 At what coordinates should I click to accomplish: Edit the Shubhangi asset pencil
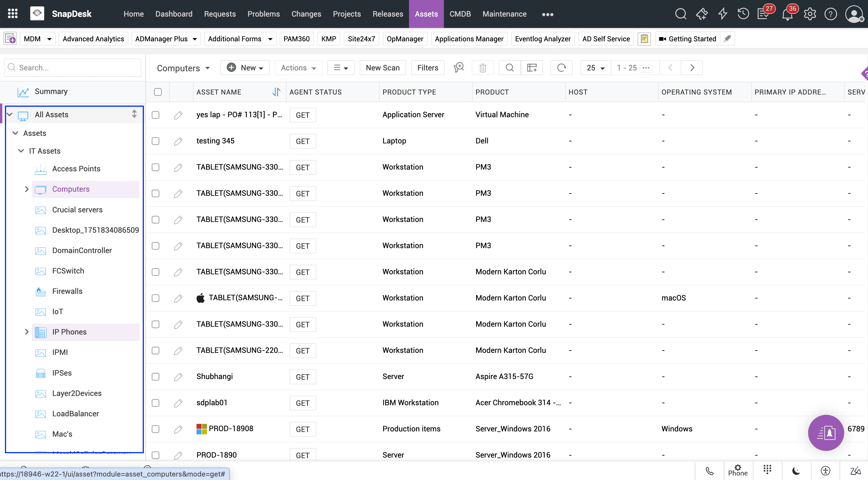(x=178, y=376)
